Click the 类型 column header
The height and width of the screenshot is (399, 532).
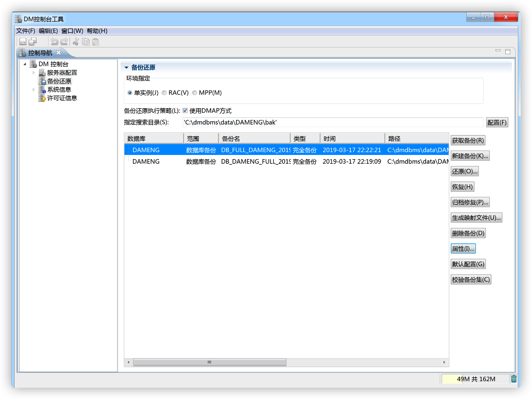point(305,138)
